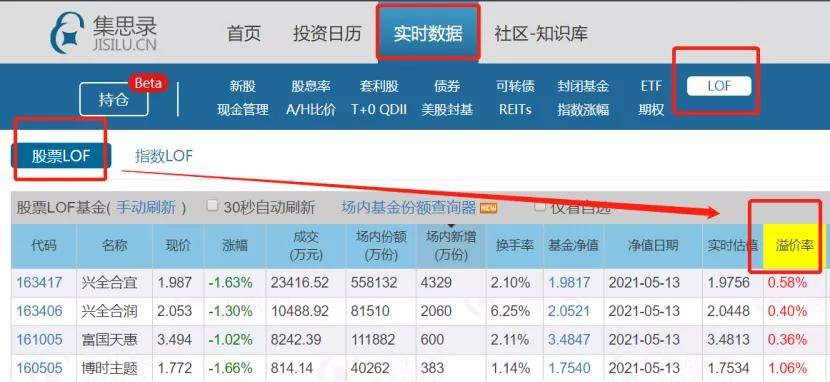Click 手动刷新 link

[146, 207]
